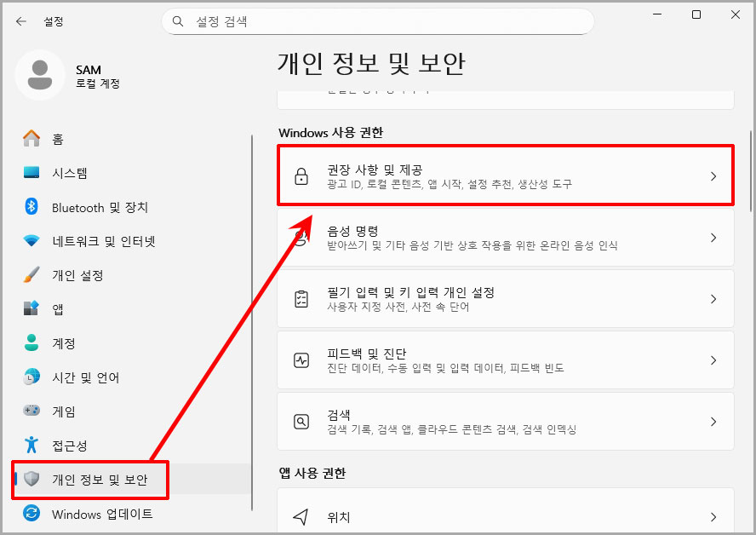Select the 개인 설정 brush icon
This screenshot has width=756, height=535.
click(31, 274)
